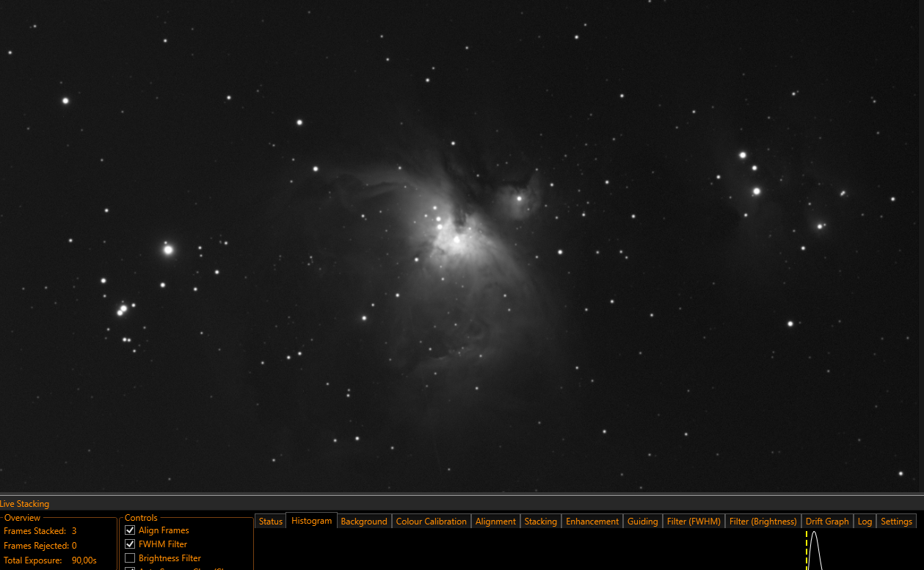Click the Live Stacking panel title
Image resolution: width=924 pixels, height=570 pixels.
tap(24, 504)
